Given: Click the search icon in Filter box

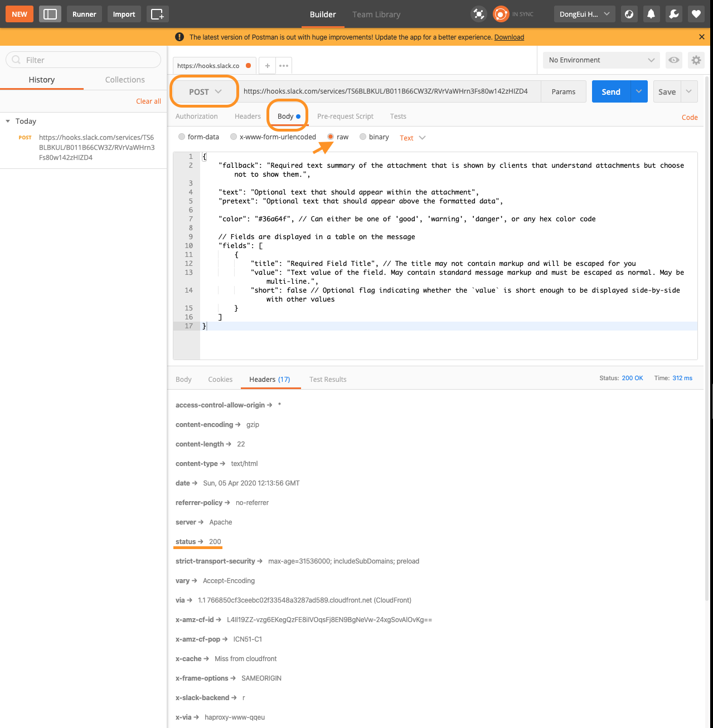Looking at the screenshot, I should (x=16, y=60).
